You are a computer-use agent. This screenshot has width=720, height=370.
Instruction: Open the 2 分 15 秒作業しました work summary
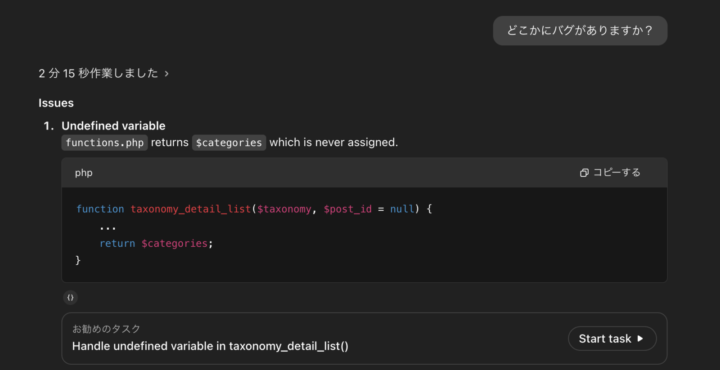click(x=98, y=73)
